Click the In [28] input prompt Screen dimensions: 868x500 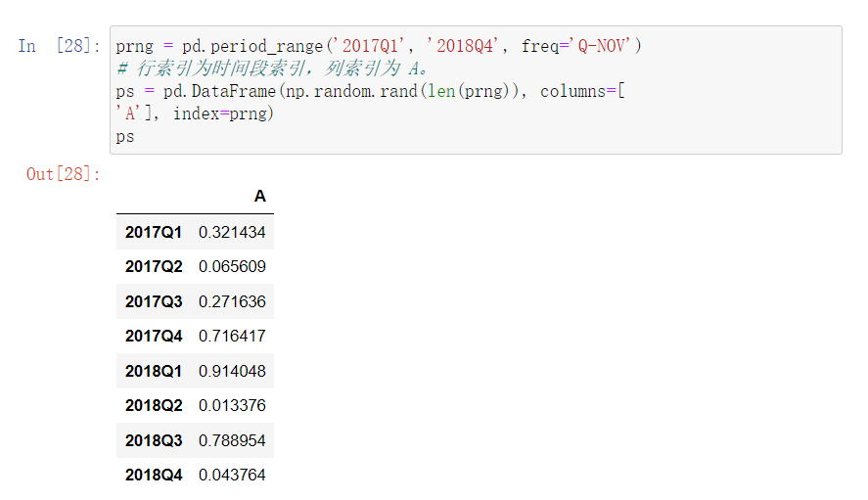pos(59,46)
